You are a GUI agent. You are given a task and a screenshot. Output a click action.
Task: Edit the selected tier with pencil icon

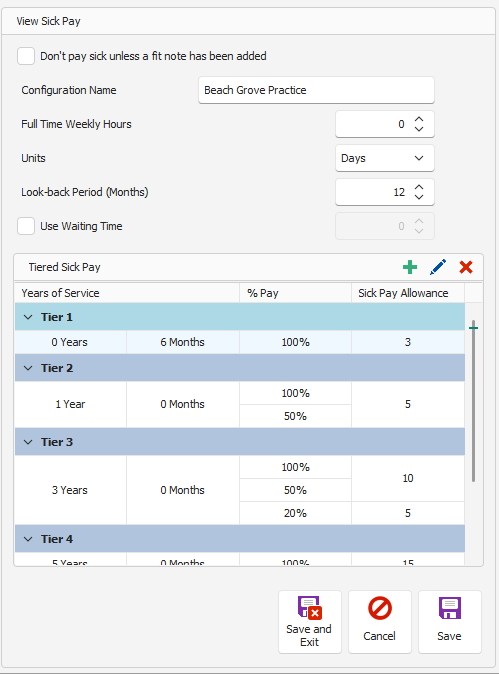tap(438, 267)
